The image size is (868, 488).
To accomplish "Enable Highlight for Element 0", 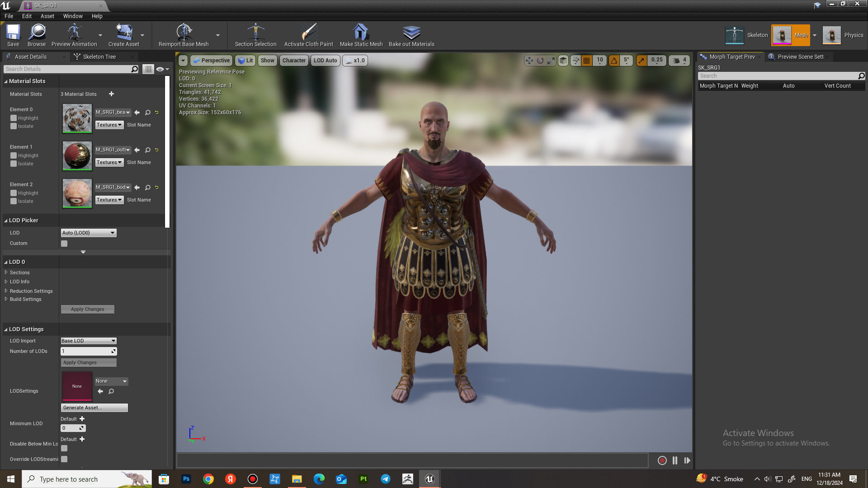I will pos(14,118).
